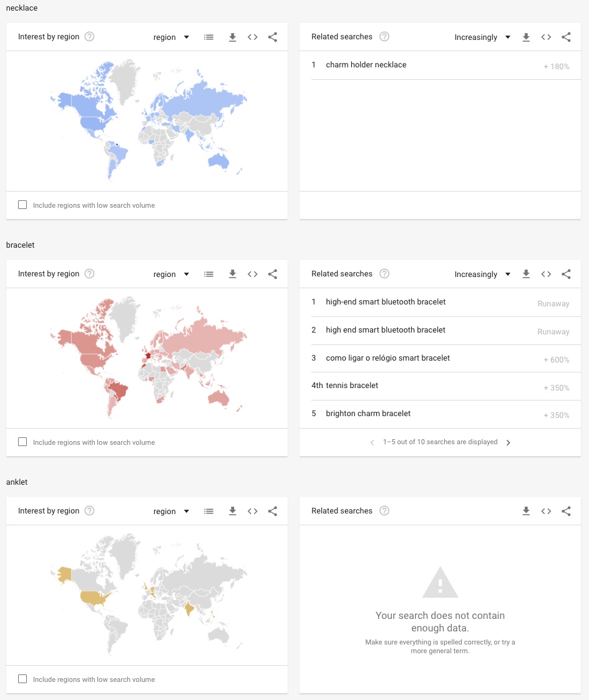Image resolution: width=589 pixels, height=700 pixels.
Task: Select 'tennis bracelet' related search
Action: coord(352,386)
